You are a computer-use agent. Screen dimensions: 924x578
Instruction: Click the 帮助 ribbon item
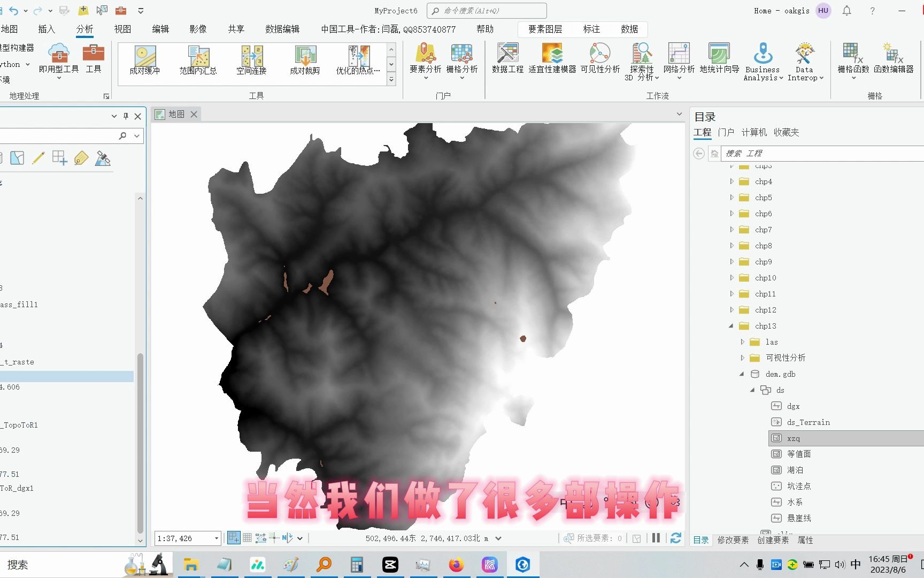(484, 29)
